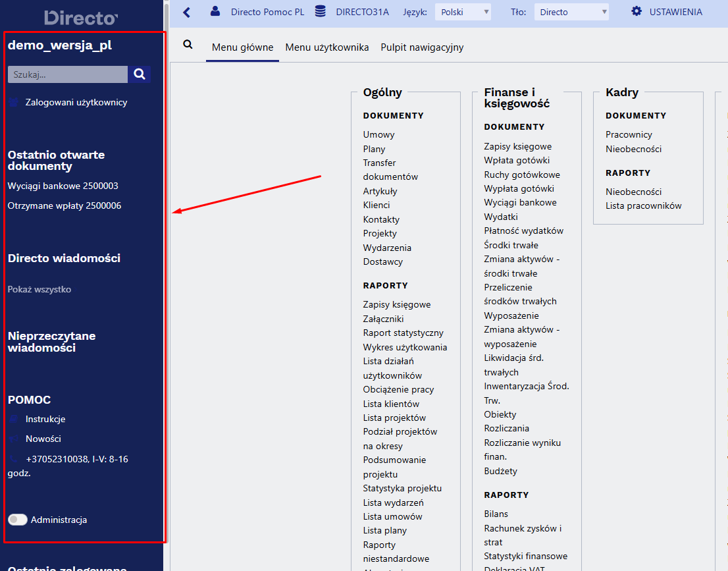This screenshot has width=728, height=571.
Task: Switch to Menu użytkownika tab
Action: pyautogui.click(x=327, y=47)
